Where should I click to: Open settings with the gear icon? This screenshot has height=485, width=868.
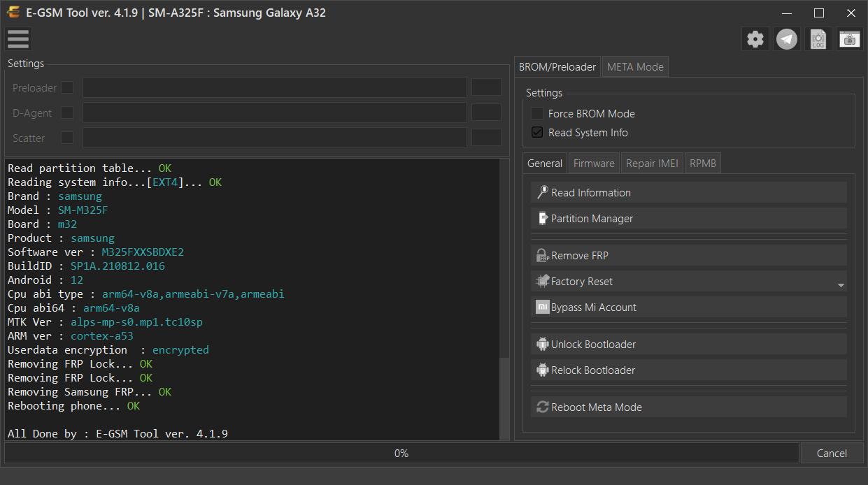tap(755, 39)
